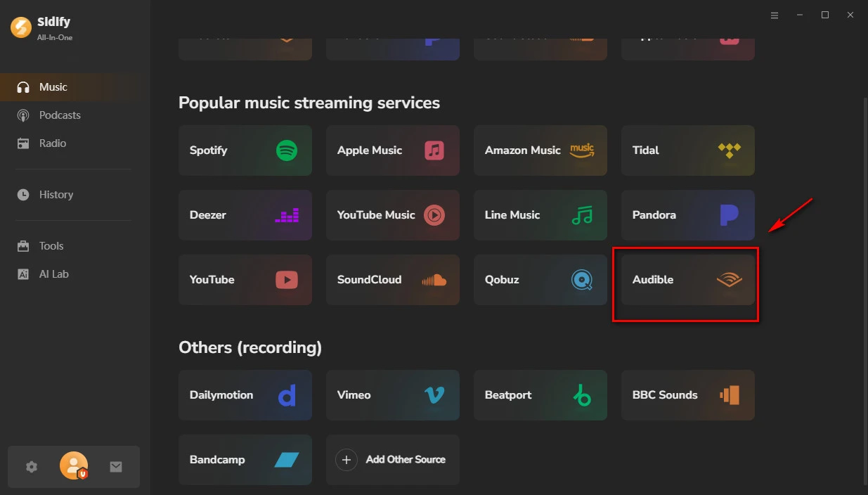Viewport: 868px width, 495px height.
Task: Click the Audible label
Action: pos(653,280)
